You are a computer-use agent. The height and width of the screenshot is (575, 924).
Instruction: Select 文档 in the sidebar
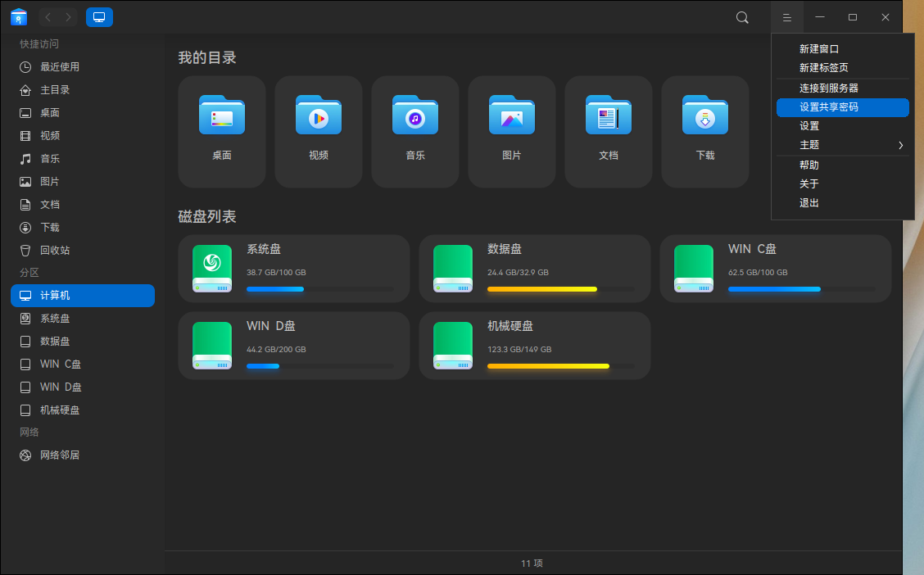click(83, 205)
